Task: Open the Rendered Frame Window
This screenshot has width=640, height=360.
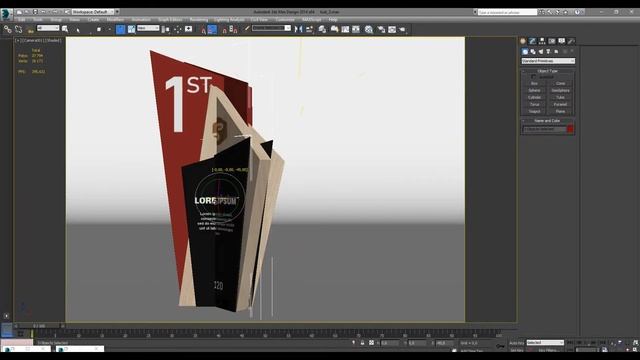Action: pyautogui.click(x=392, y=29)
